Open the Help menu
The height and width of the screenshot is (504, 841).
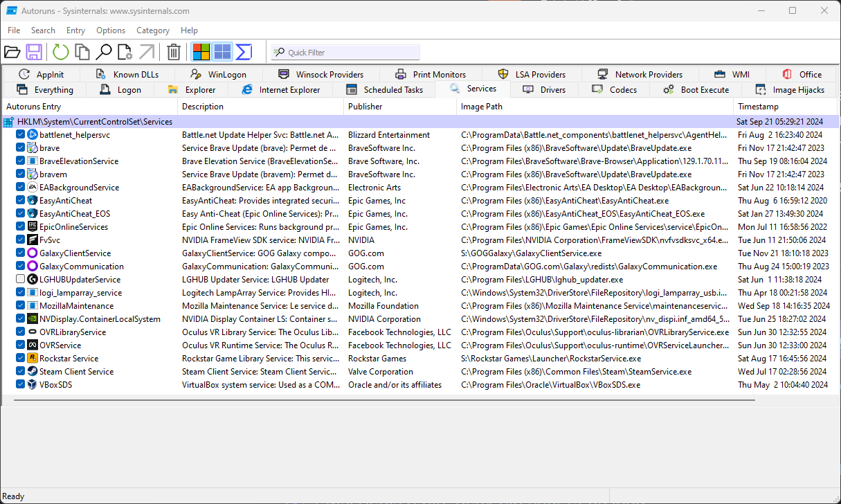tap(189, 30)
